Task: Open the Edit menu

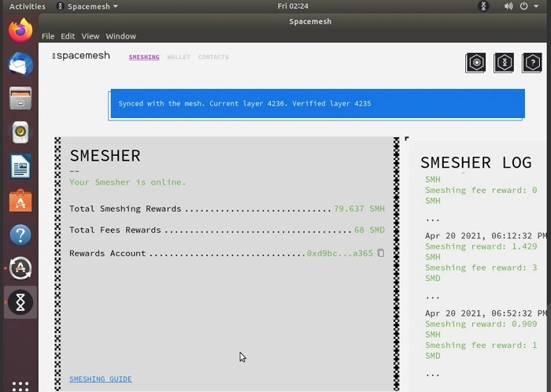Action: pos(68,36)
